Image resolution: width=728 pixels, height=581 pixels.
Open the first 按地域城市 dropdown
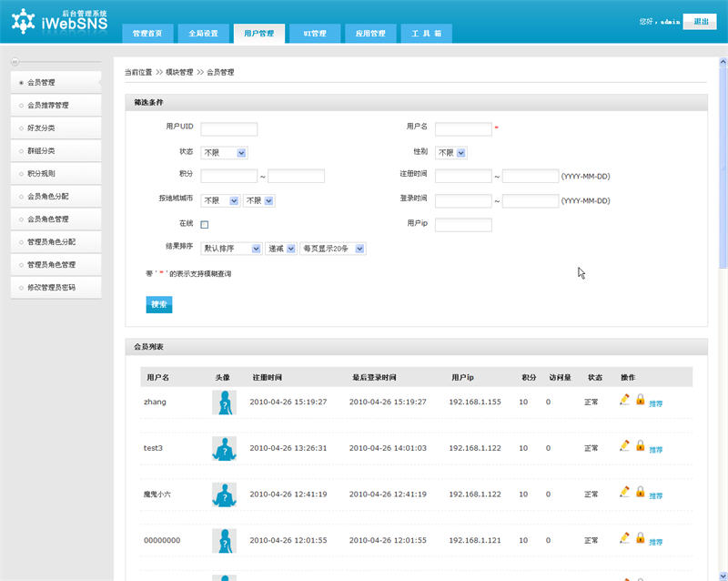coord(220,200)
